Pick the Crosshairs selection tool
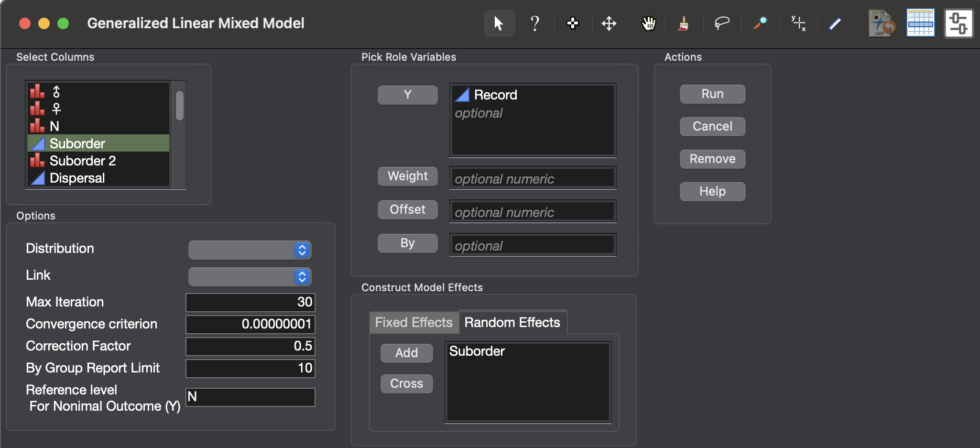The height and width of the screenshot is (448, 980). 572,23
